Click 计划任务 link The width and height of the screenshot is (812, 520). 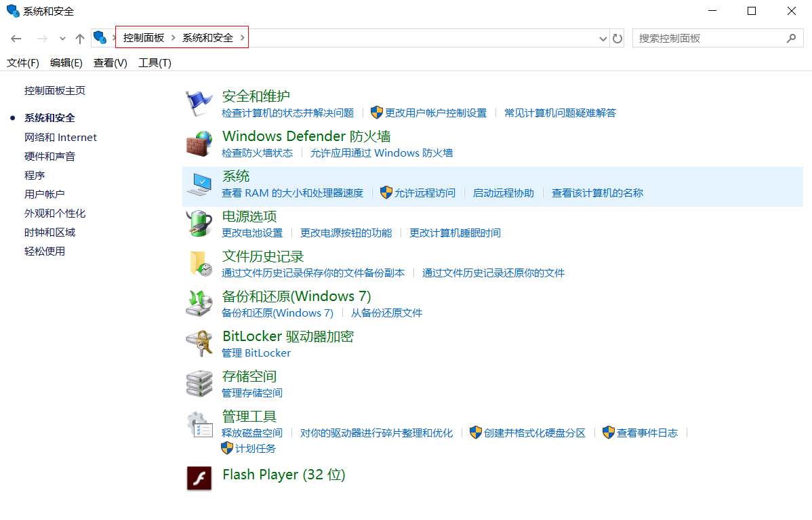click(x=256, y=449)
